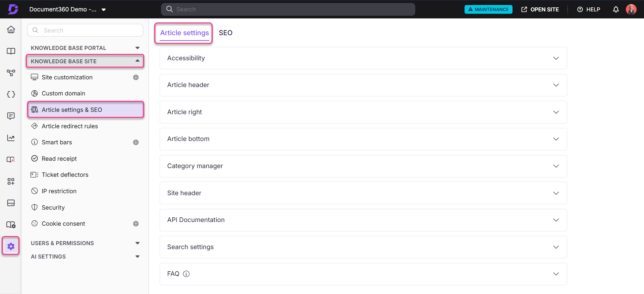This screenshot has height=294, width=644.
Task: Open the Drive storage icon in left rail
Action: pos(11,203)
